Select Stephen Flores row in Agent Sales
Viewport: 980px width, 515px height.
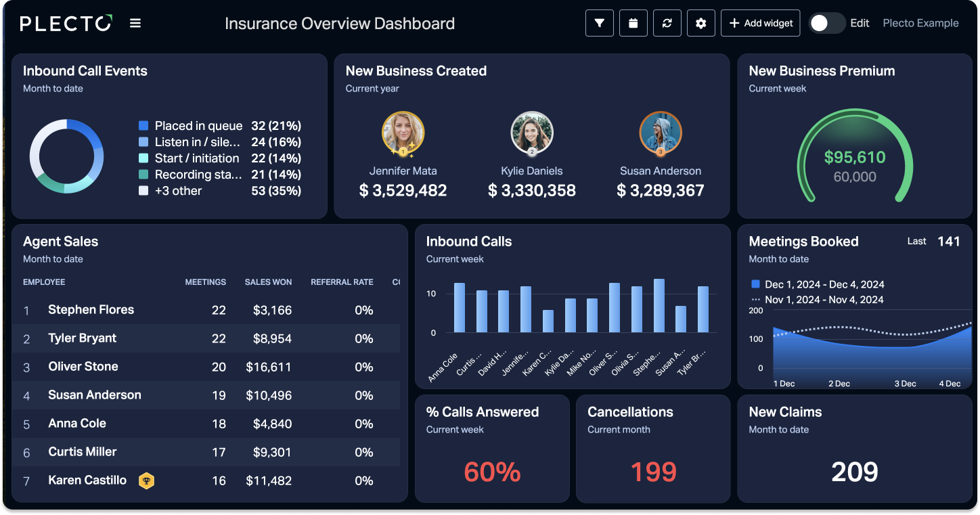click(x=206, y=310)
